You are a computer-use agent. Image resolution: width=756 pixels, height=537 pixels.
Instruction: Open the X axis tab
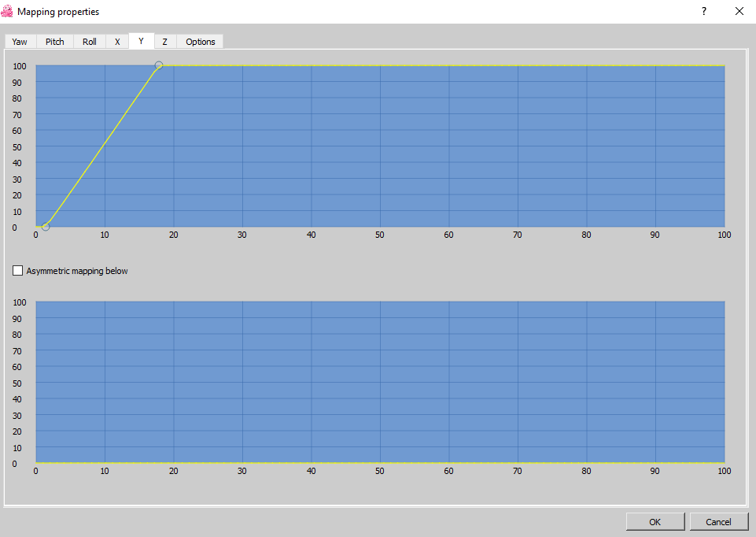[117, 42]
